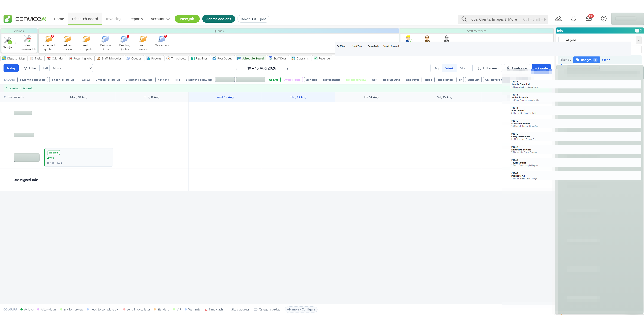
Task: Expand the Account menu dropdown
Action: [x=160, y=19]
